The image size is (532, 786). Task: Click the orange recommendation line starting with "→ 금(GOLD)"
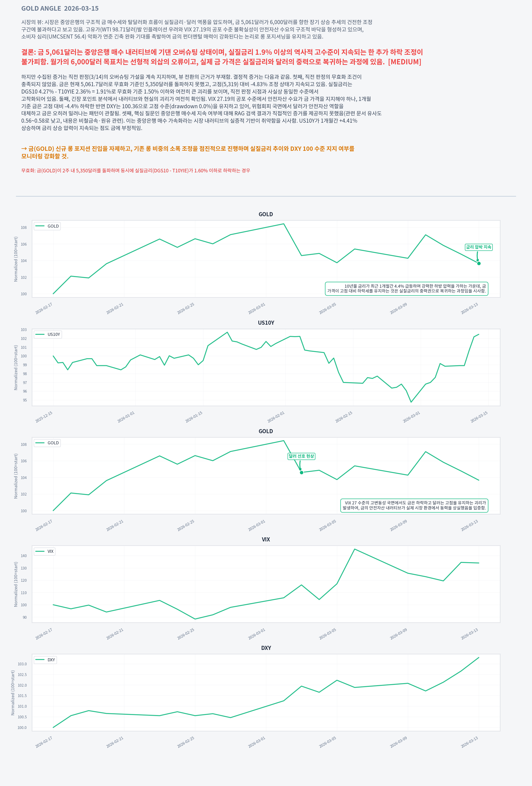point(187,152)
